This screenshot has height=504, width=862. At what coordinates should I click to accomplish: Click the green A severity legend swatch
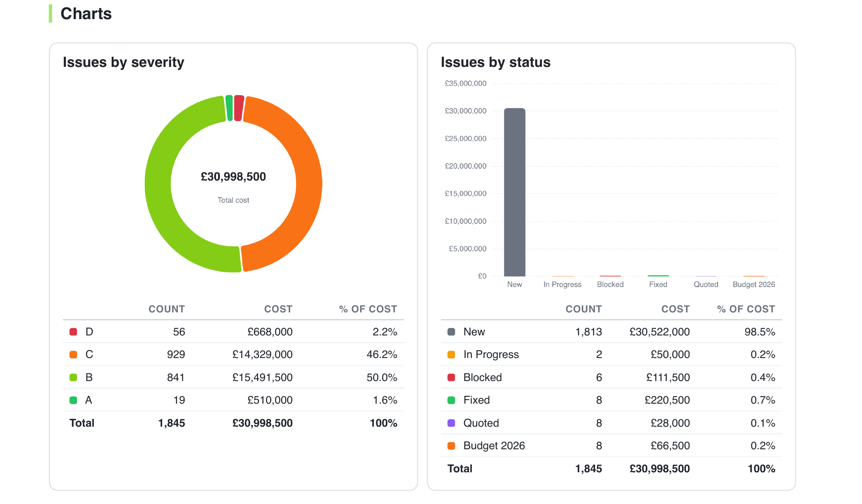coord(73,400)
